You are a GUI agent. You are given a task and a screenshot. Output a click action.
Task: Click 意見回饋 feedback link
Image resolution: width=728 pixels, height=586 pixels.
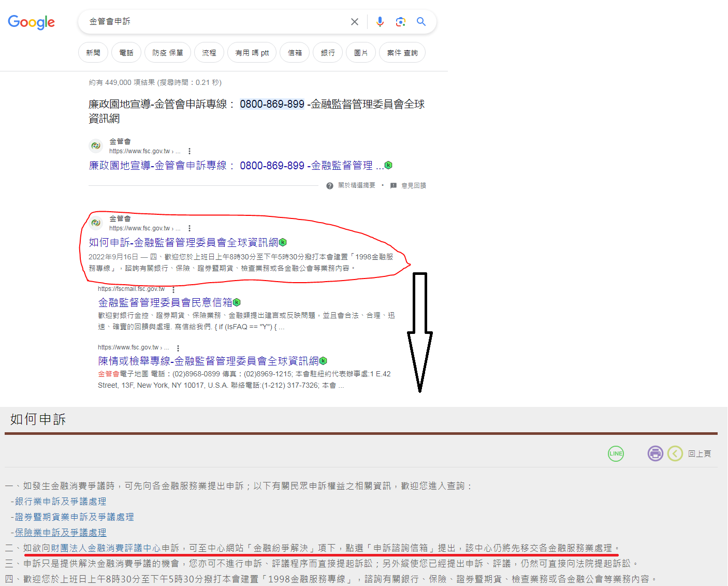click(413, 185)
